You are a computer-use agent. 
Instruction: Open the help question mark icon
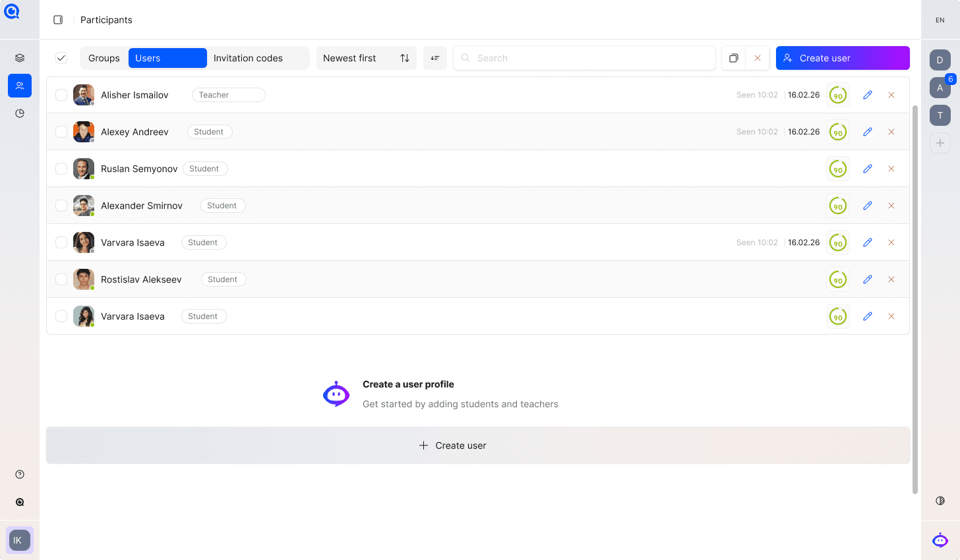(20, 474)
